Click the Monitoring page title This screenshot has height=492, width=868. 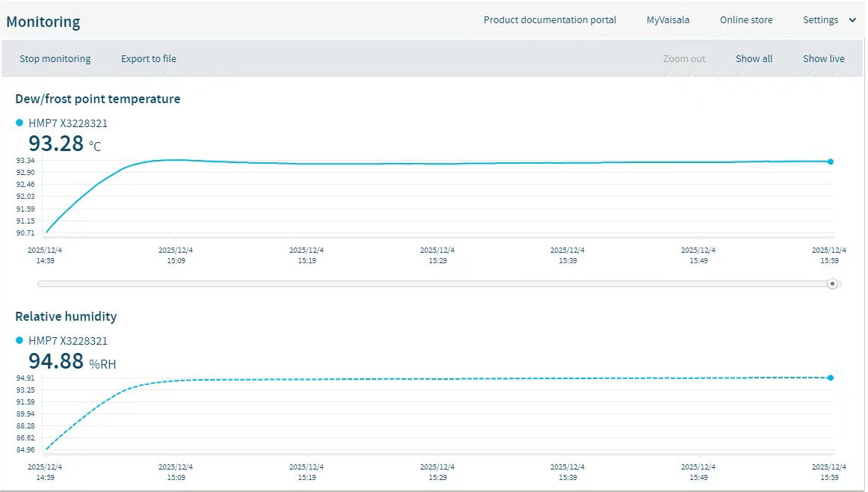(43, 22)
